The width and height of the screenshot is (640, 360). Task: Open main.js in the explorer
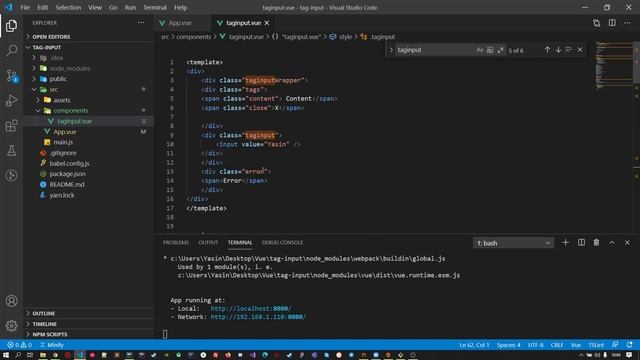point(63,142)
